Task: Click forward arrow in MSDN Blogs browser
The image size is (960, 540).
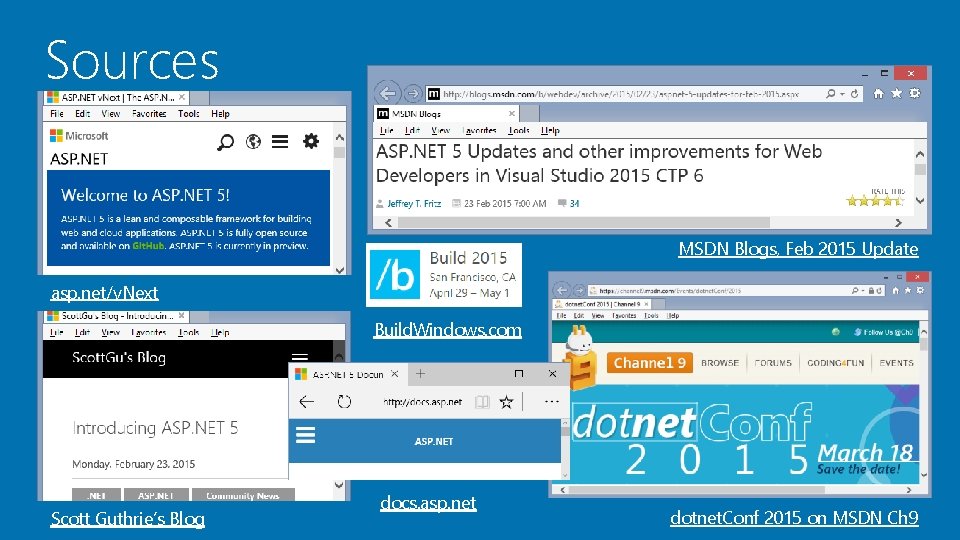Action: coord(413,94)
